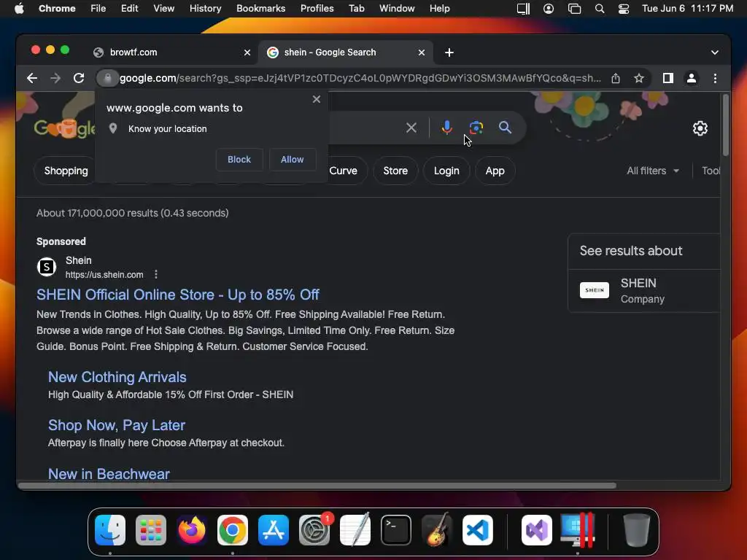Share this page via share icon
This screenshot has height=560, width=747.
coord(616,78)
